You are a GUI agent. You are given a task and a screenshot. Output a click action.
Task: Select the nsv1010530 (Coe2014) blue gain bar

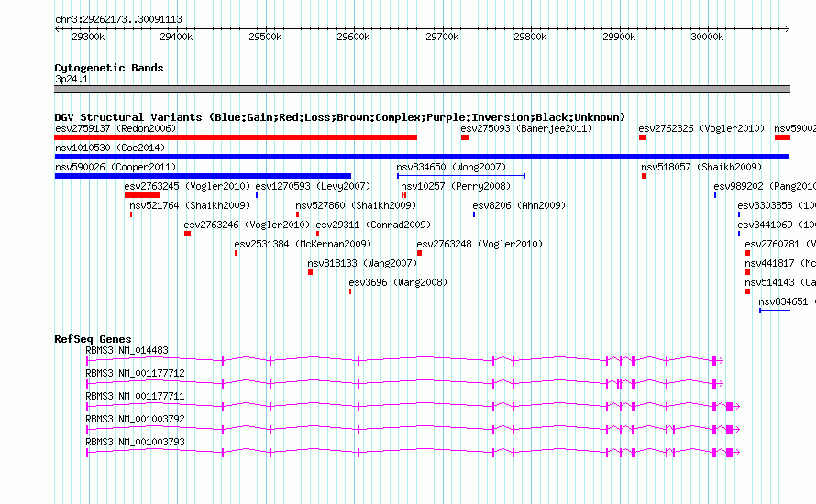coord(422,157)
